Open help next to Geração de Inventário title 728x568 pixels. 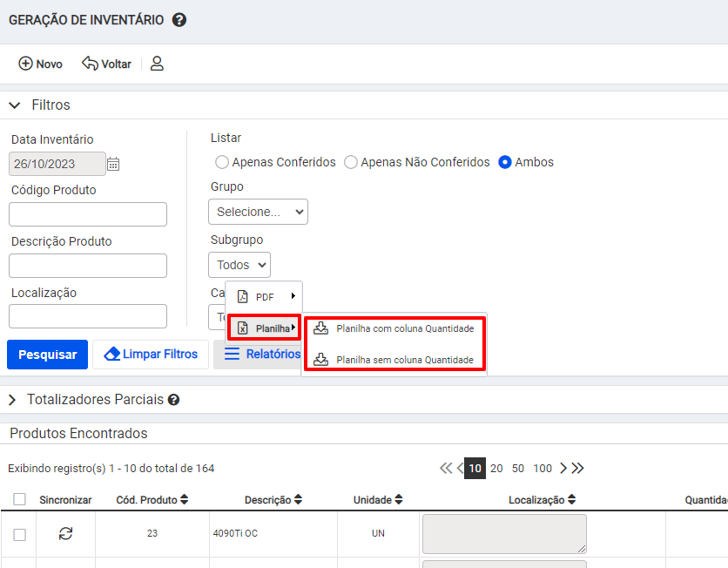(179, 20)
